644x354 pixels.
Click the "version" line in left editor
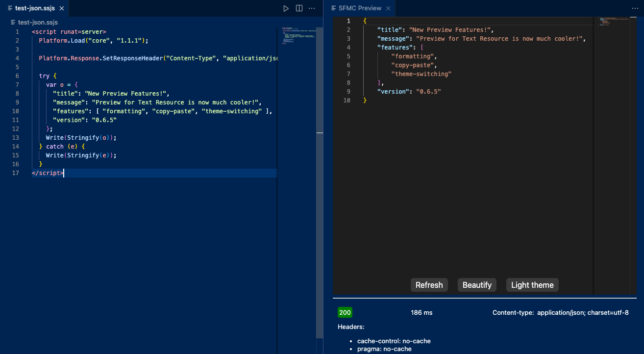point(85,120)
